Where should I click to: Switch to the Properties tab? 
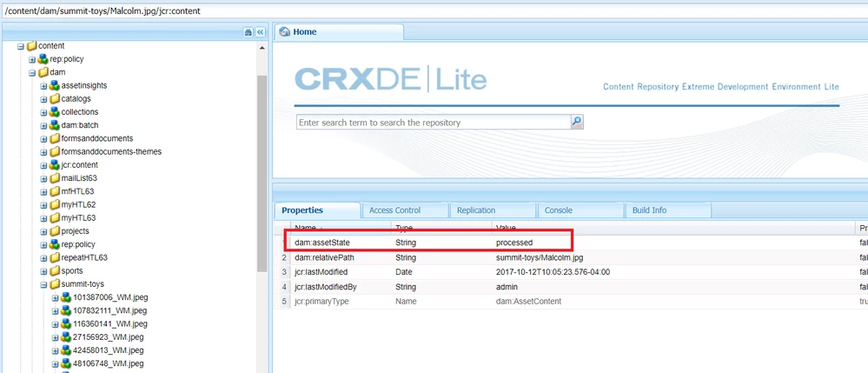(x=317, y=210)
